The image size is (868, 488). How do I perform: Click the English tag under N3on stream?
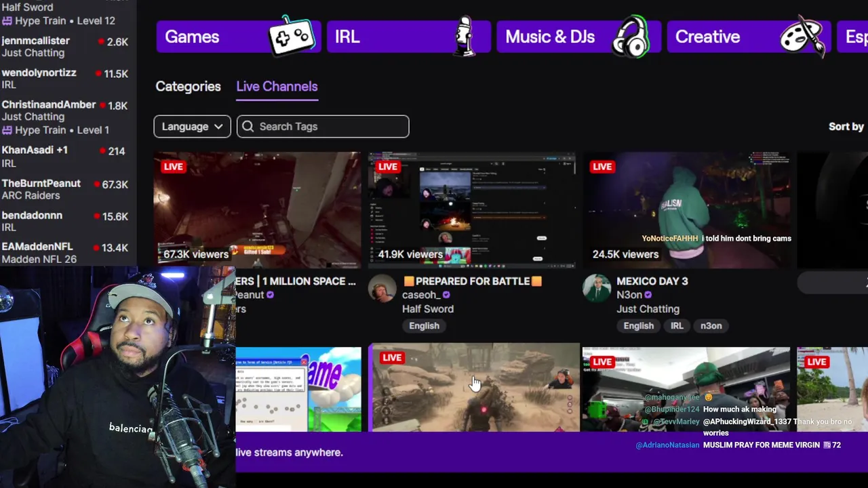point(638,325)
